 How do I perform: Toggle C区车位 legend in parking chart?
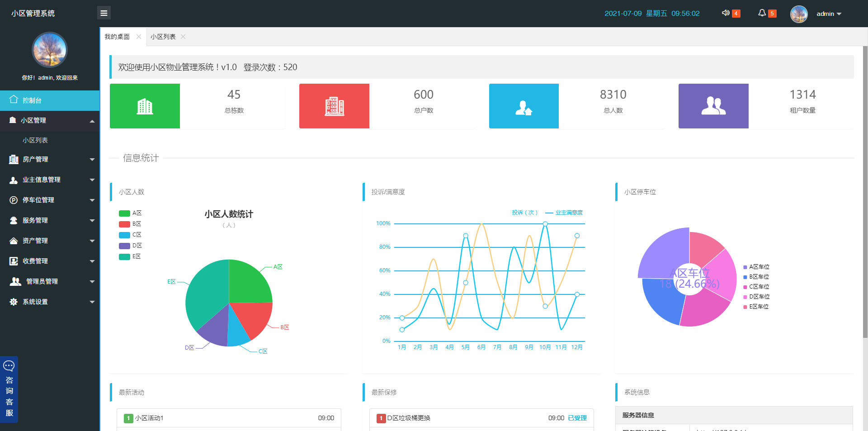click(756, 287)
